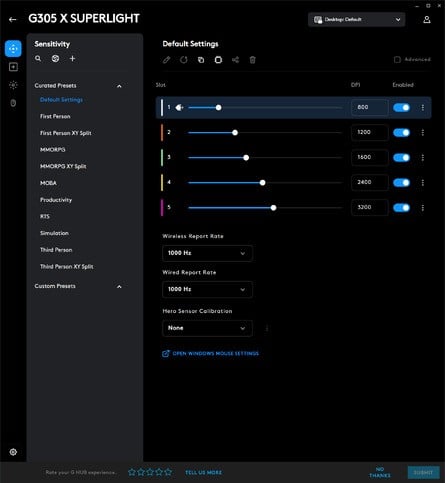
Task: Add a new sensitivity preset
Action: 72,58
